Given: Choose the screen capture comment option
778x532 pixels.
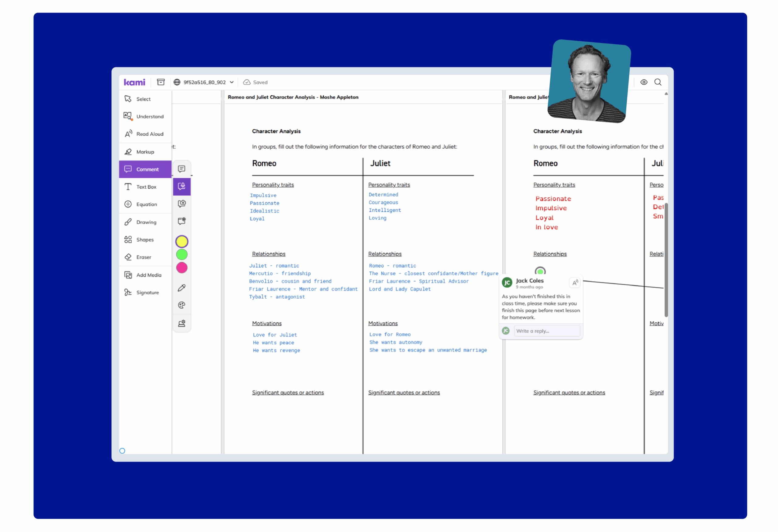Looking at the screenshot, I should coord(181,221).
